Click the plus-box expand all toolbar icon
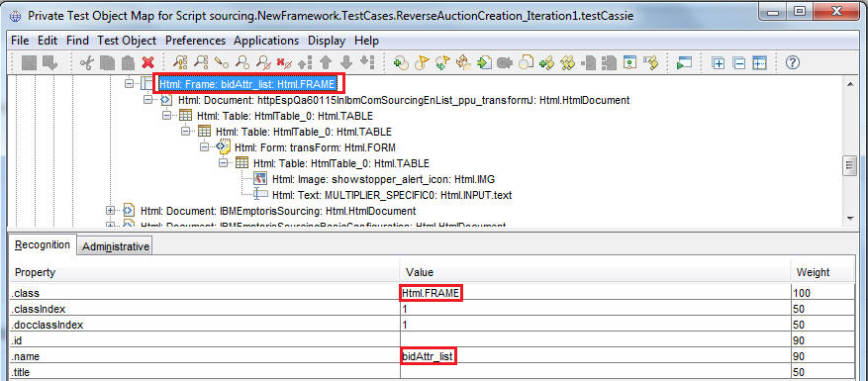This screenshot has width=868, height=381. click(718, 63)
